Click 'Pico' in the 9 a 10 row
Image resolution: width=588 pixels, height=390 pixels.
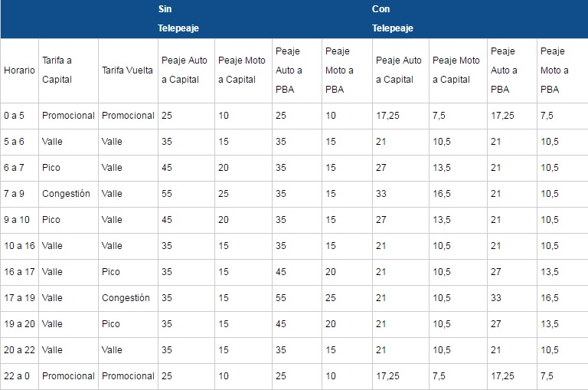click(51, 220)
